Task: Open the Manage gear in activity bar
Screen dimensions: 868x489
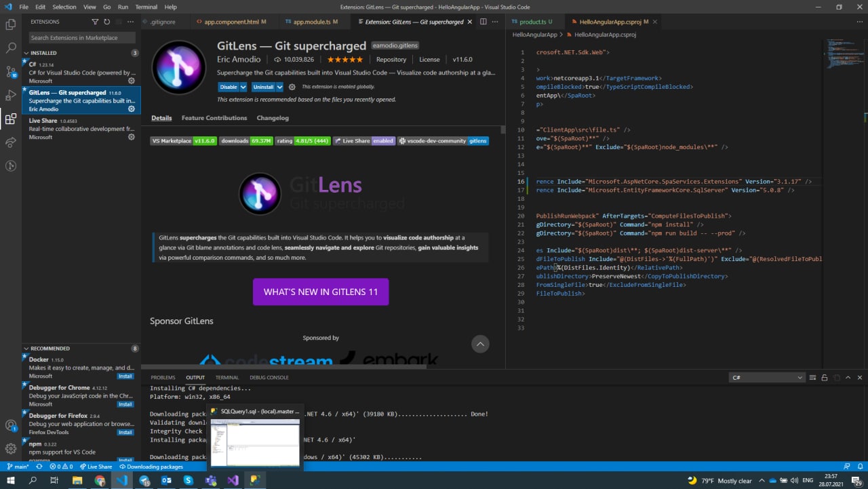Action: tap(11, 448)
